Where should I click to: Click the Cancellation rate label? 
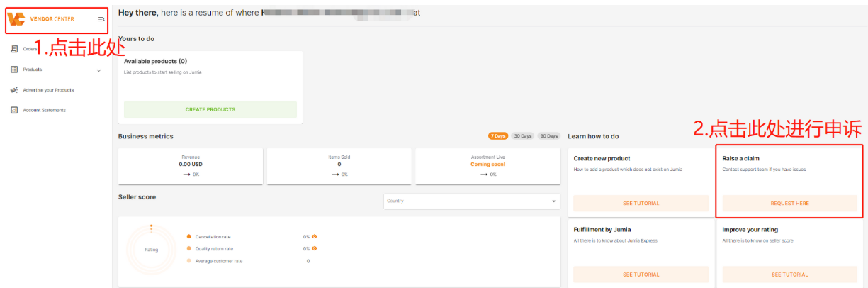pyautogui.click(x=213, y=236)
